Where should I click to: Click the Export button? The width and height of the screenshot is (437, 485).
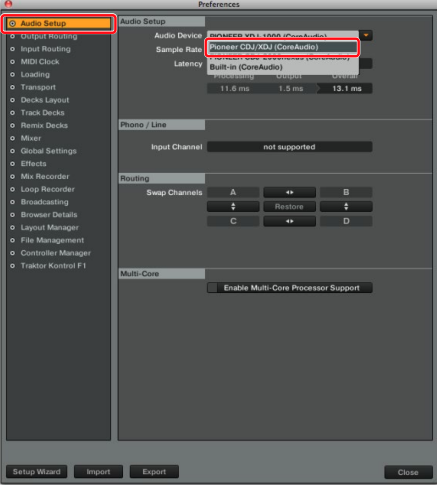[x=154, y=472]
